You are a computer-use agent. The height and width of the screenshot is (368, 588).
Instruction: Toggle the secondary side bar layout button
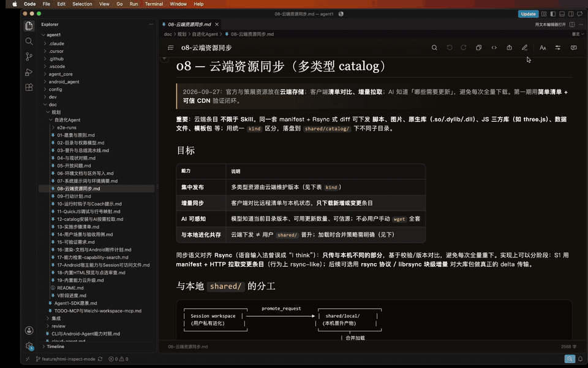[571, 14]
